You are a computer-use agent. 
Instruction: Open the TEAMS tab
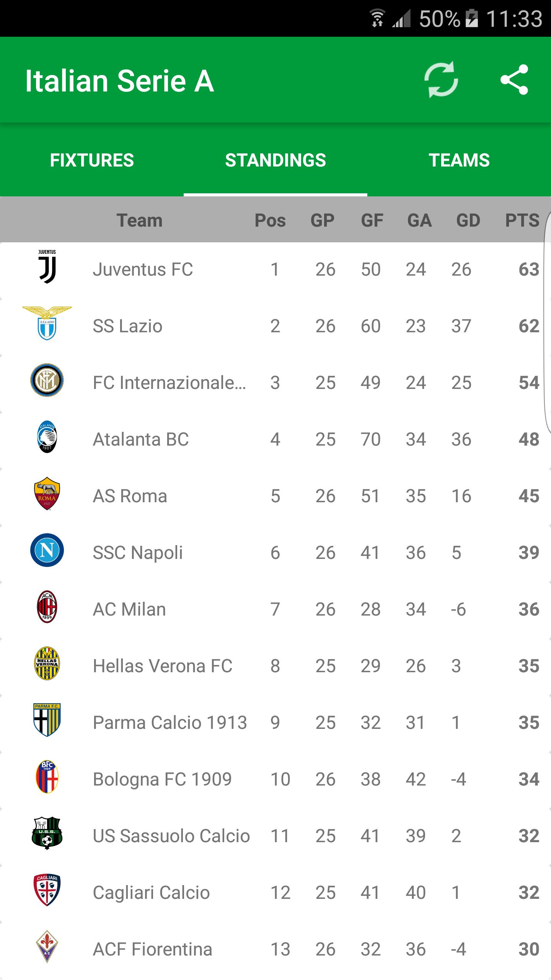tap(459, 160)
